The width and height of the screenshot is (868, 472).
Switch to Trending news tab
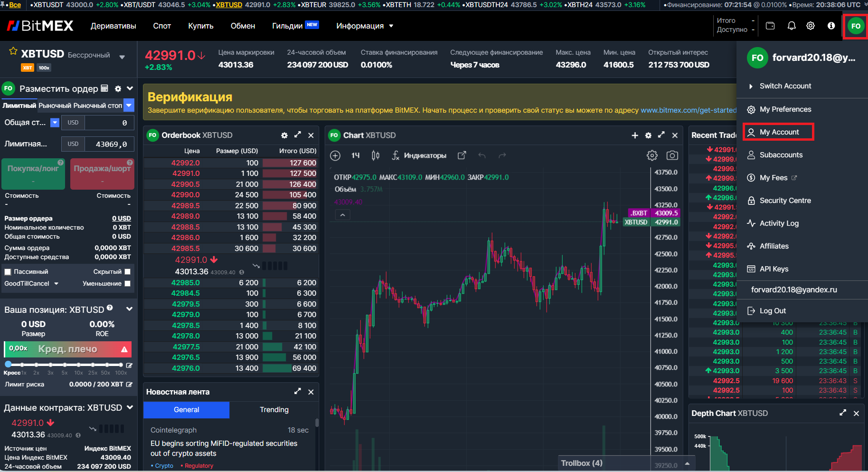coord(274,410)
